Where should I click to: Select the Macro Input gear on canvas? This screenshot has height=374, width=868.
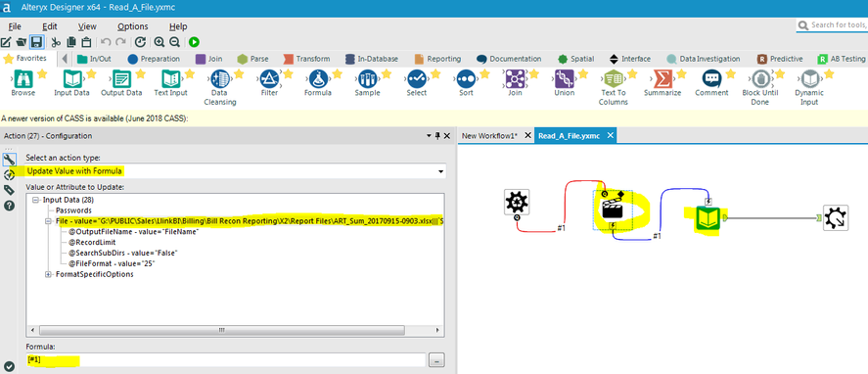click(x=517, y=202)
